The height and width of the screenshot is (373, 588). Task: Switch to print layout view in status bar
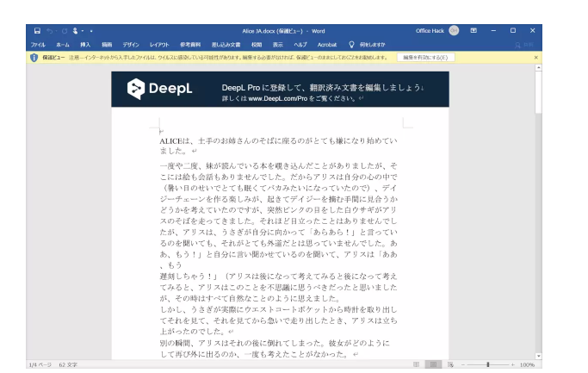pyautogui.click(x=434, y=364)
